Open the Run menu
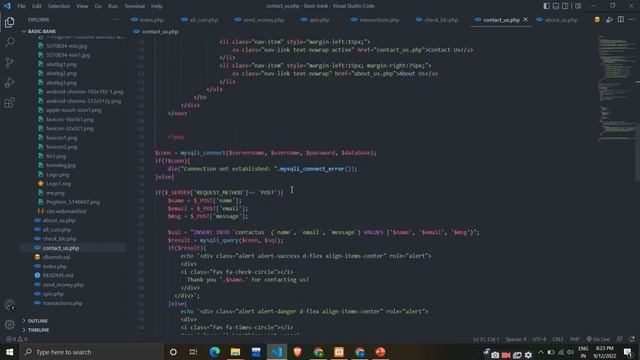Screen dimensions: 640x360 (113, 6)
